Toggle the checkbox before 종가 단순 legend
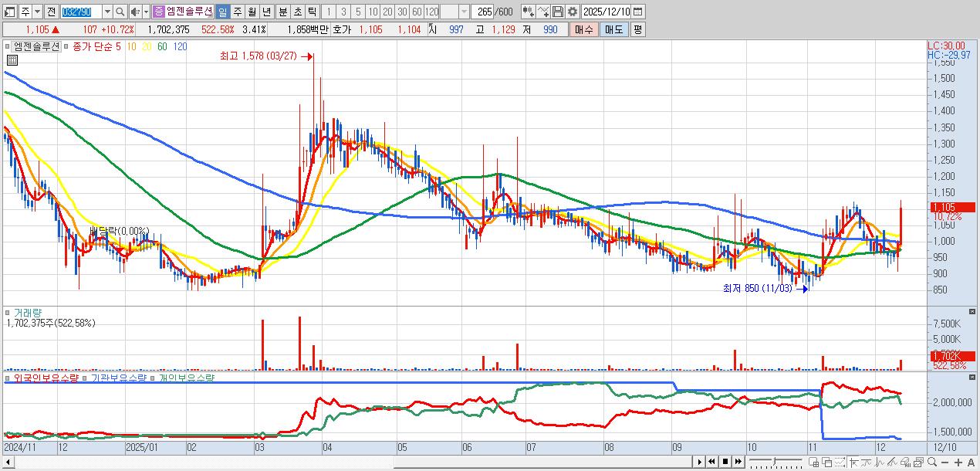 (67, 46)
